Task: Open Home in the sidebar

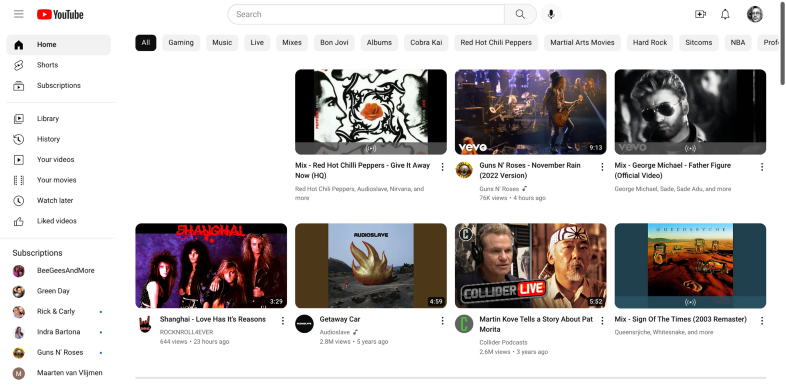Action: 59,45
